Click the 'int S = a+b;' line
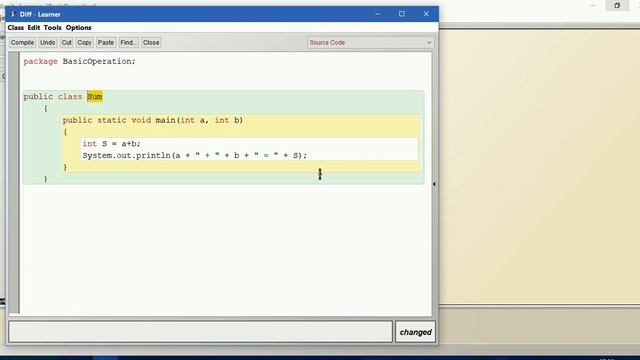This screenshot has height=360, width=640. coord(111,144)
